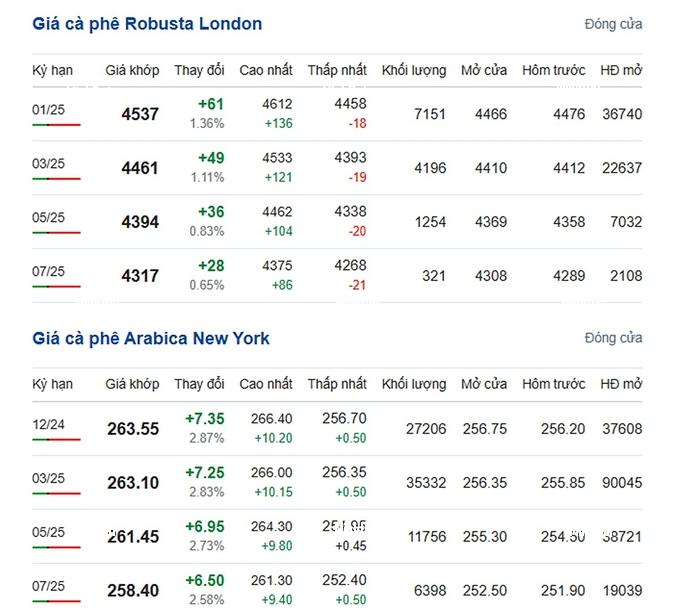The width and height of the screenshot is (680, 615).
Task: Click the percent change 2.87%
Action: pos(206,438)
